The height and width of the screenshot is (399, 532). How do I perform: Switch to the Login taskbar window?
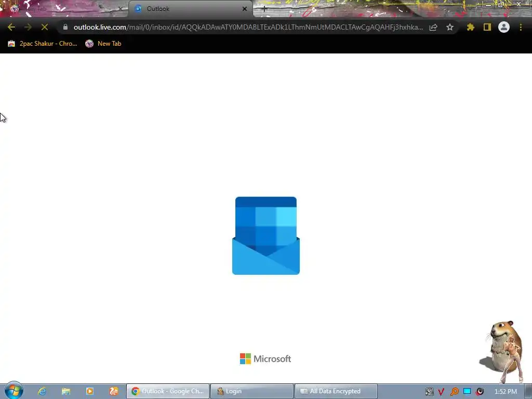click(252, 391)
